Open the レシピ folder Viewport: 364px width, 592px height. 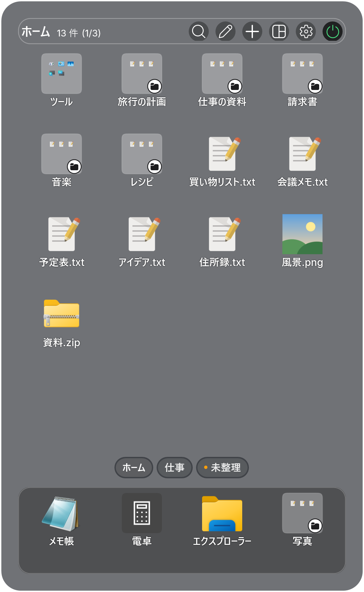(x=142, y=154)
